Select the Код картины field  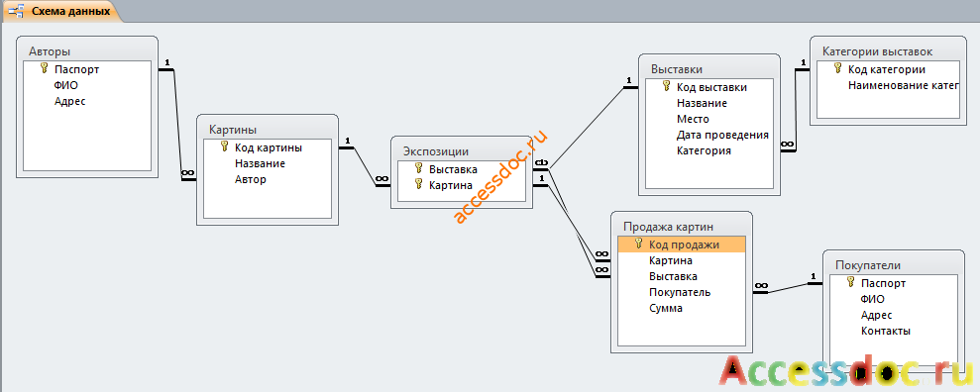(x=268, y=147)
